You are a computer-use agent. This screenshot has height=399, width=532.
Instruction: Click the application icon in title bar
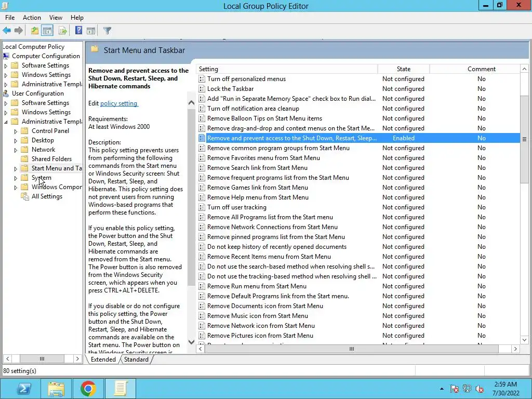4,5
